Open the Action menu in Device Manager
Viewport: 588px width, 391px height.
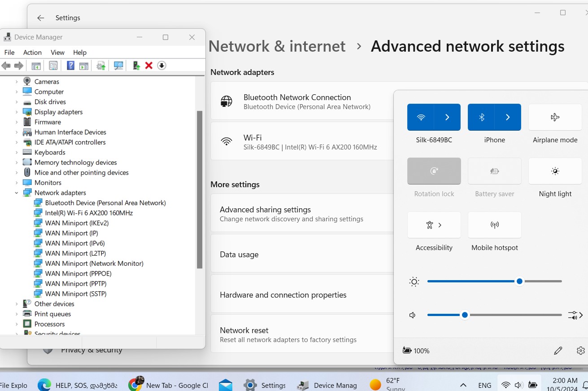32,53
